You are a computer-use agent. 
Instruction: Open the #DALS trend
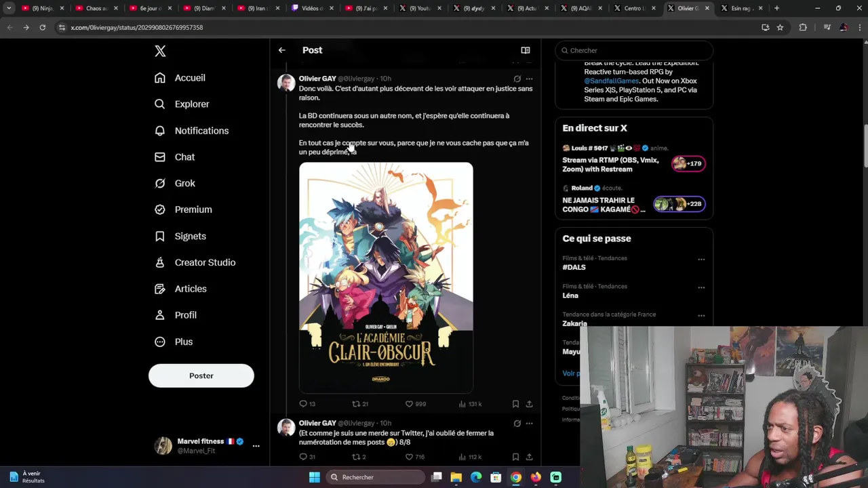[x=574, y=268]
